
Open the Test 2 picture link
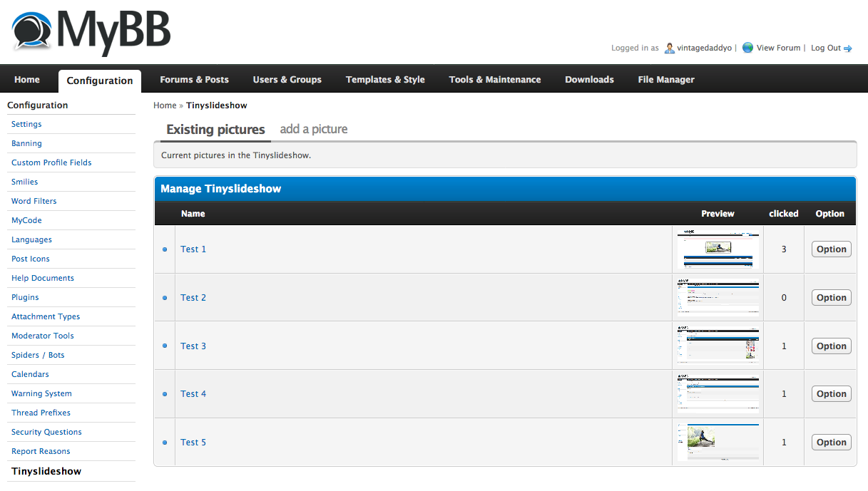pyautogui.click(x=193, y=298)
